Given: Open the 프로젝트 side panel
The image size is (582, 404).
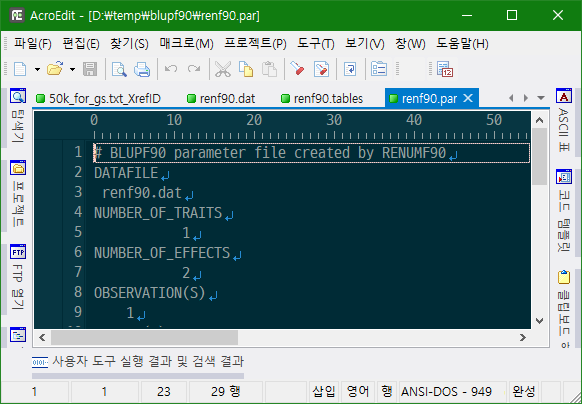Looking at the screenshot, I should coord(18,194).
